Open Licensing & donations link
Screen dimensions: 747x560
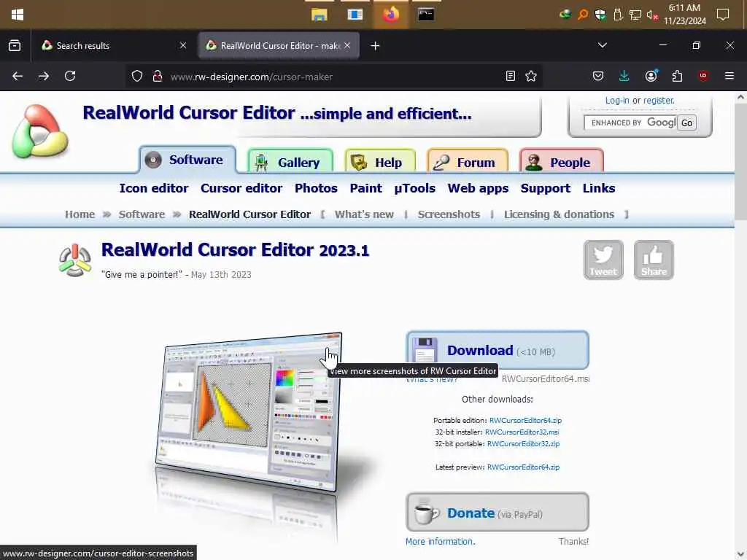[560, 214]
